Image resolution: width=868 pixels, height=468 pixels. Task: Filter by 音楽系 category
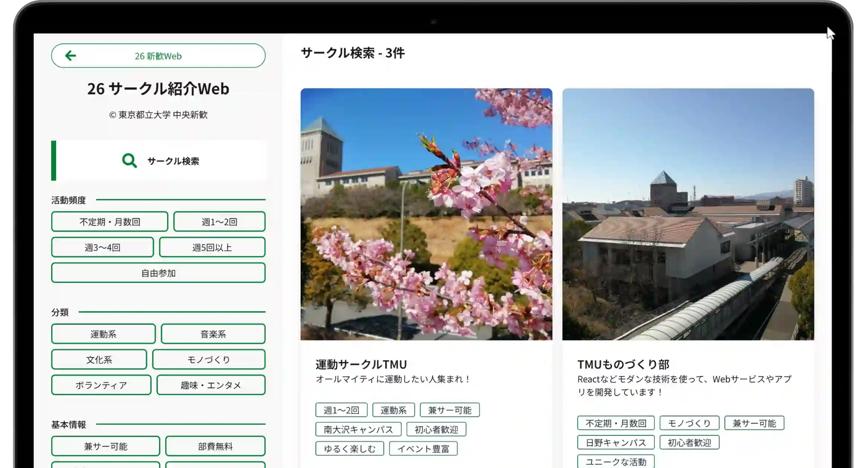[x=213, y=334]
